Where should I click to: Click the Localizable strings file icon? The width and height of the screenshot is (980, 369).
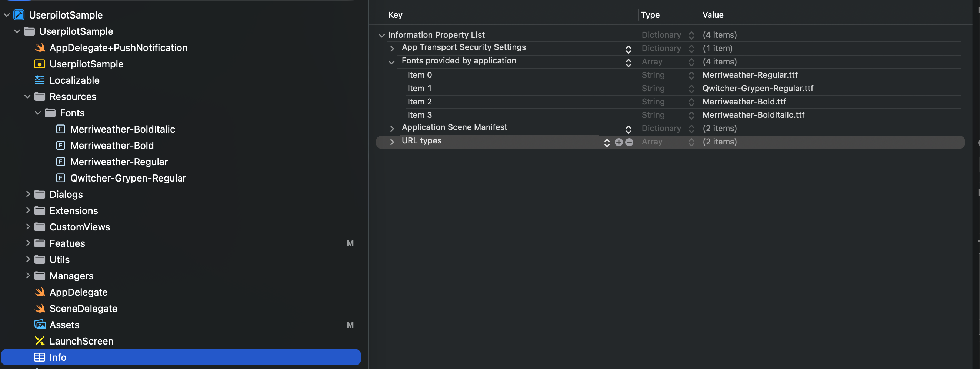[40, 80]
